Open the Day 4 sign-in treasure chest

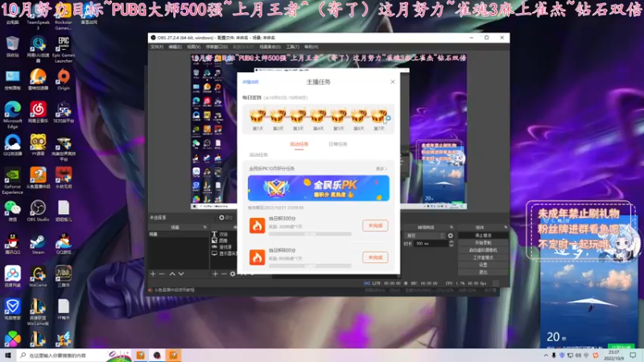tap(318, 116)
